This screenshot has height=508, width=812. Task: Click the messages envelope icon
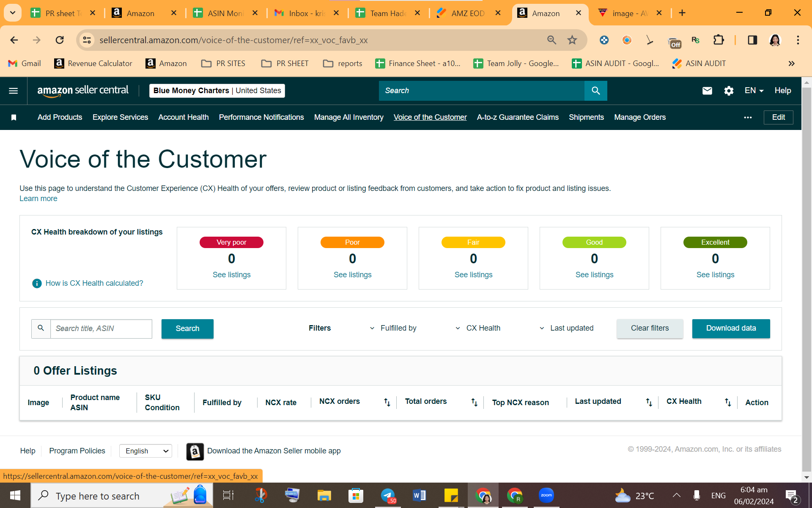coord(707,91)
